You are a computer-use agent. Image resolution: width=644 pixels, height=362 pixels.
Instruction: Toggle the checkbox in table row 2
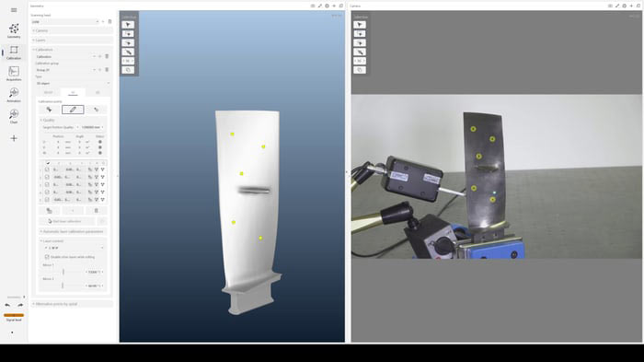pos(47,177)
